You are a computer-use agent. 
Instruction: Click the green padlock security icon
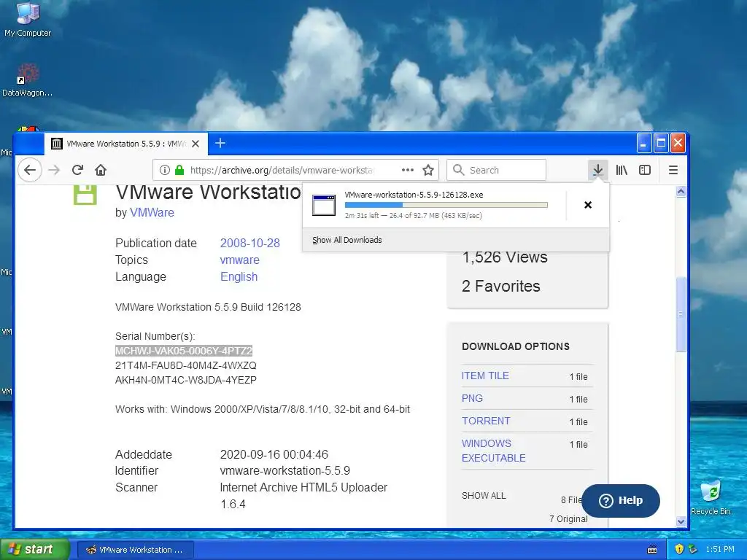coord(179,170)
